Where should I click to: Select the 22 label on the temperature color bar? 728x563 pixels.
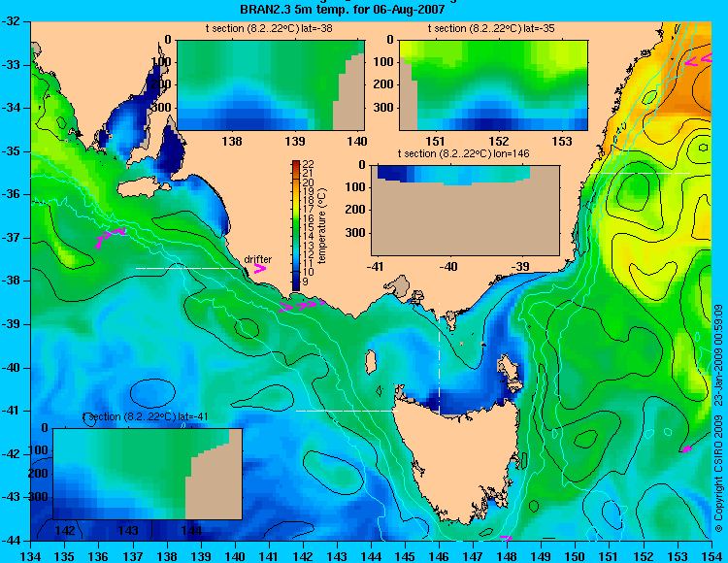point(309,164)
